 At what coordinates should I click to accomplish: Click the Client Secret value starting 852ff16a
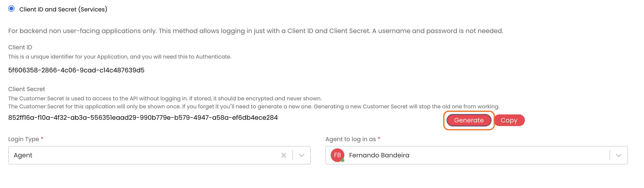[143, 118]
